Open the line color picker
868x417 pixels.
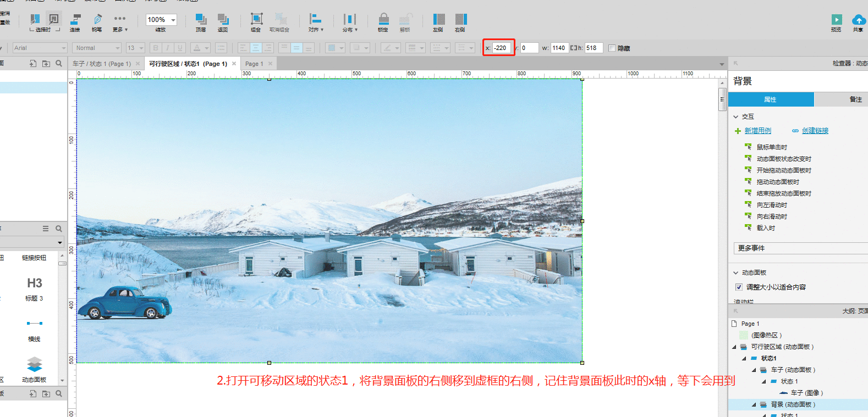[391, 48]
